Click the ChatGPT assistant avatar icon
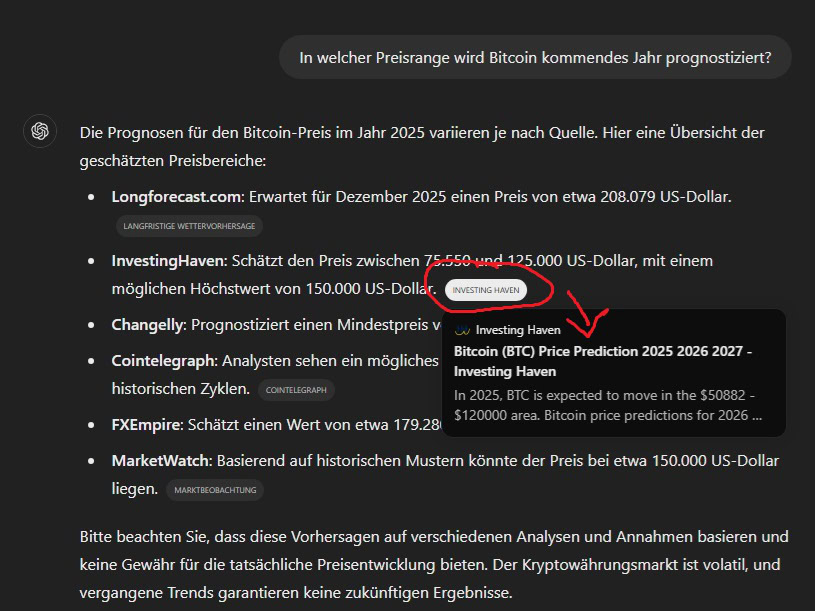The width and height of the screenshot is (815, 611). (39, 131)
